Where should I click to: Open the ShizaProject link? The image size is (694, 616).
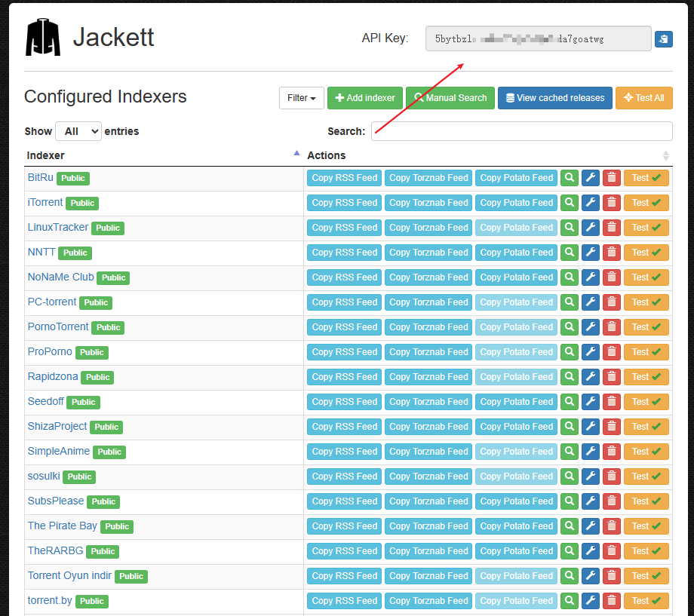tap(57, 426)
